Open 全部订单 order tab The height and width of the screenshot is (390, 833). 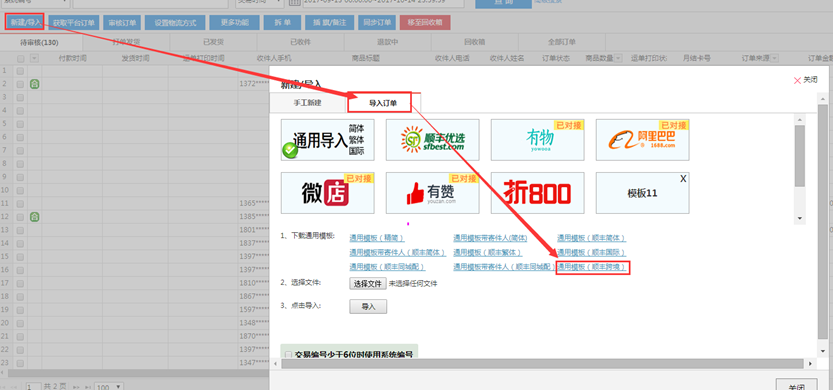[562, 43]
